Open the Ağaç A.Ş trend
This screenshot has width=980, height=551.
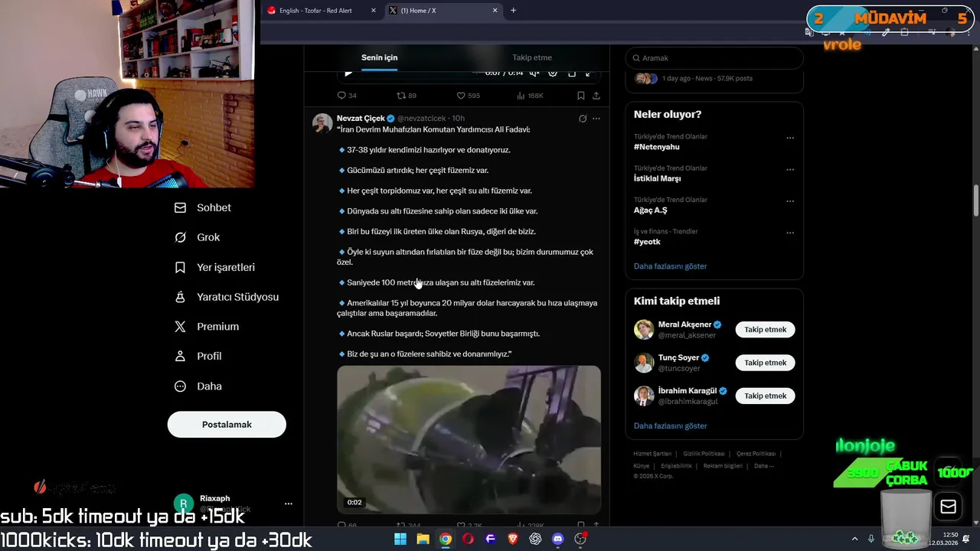pos(650,210)
